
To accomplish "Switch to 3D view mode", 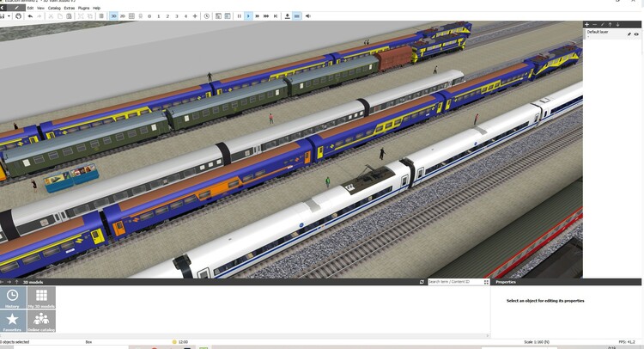I will click(x=113, y=16).
